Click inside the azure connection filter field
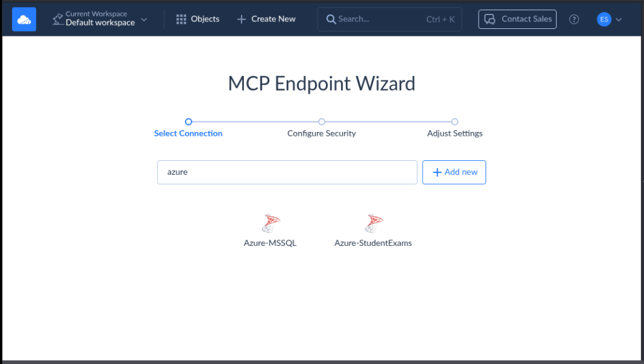This screenshot has height=364, width=644. [x=287, y=172]
